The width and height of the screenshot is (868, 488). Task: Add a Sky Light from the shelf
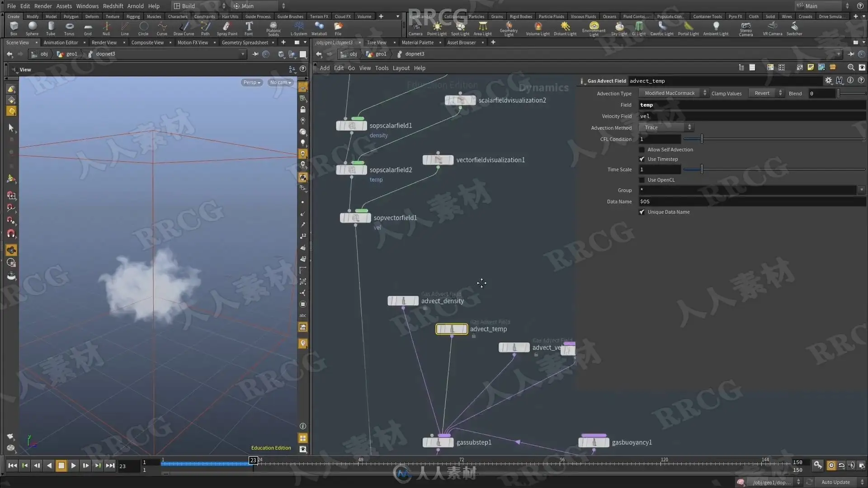pyautogui.click(x=619, y=28)
